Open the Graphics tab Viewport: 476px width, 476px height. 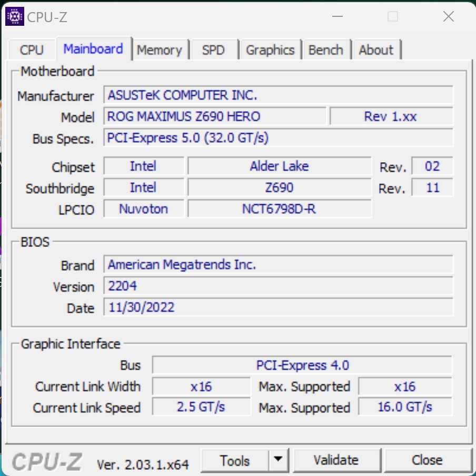(x=270, y=50)
